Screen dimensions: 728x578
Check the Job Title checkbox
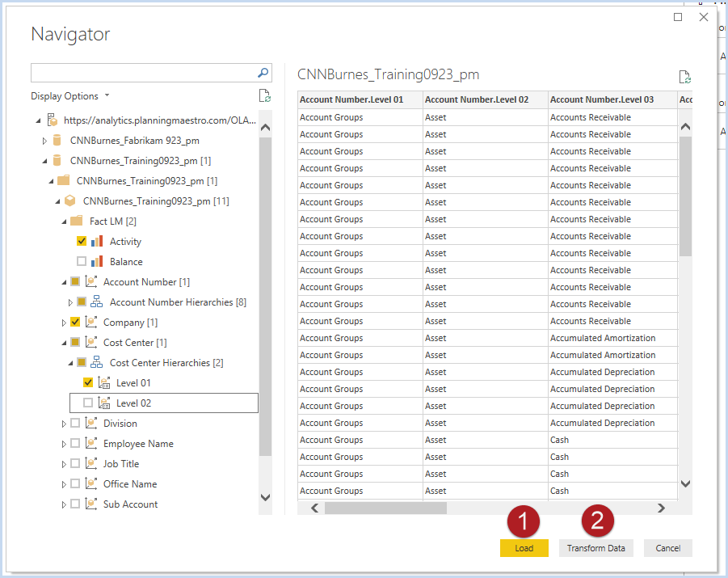[75, 464]
